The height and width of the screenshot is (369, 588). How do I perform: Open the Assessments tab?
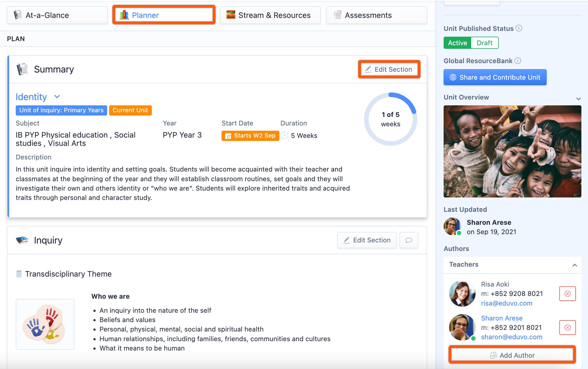pos(376,15)
